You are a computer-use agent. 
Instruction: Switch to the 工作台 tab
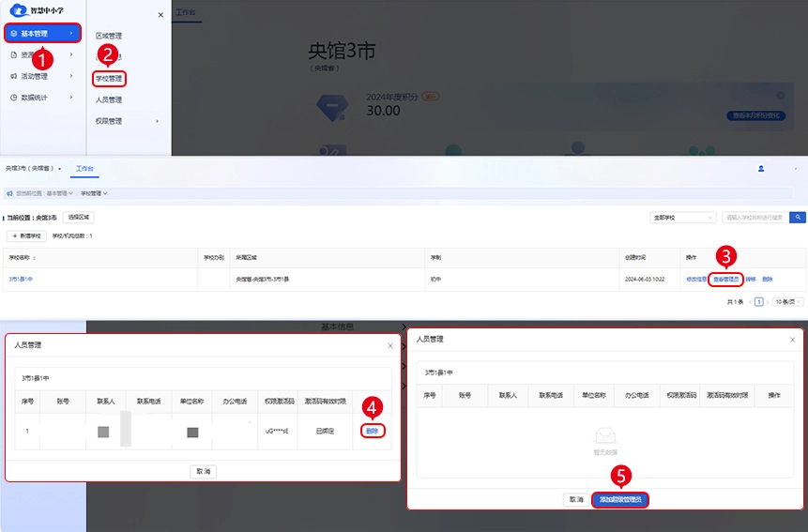(x=84, y=169)
